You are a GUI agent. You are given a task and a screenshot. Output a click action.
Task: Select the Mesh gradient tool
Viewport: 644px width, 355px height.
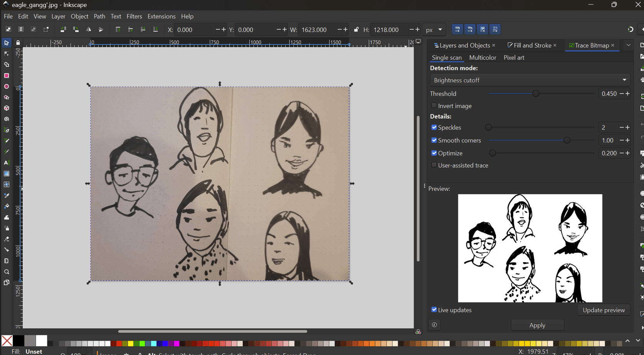pyautogui.click(x=7, y=184)
